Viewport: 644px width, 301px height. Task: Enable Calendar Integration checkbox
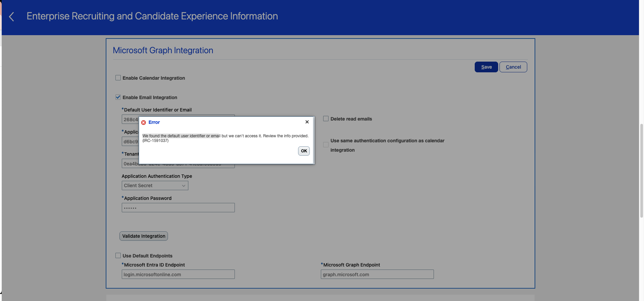(x=118, y=78)
